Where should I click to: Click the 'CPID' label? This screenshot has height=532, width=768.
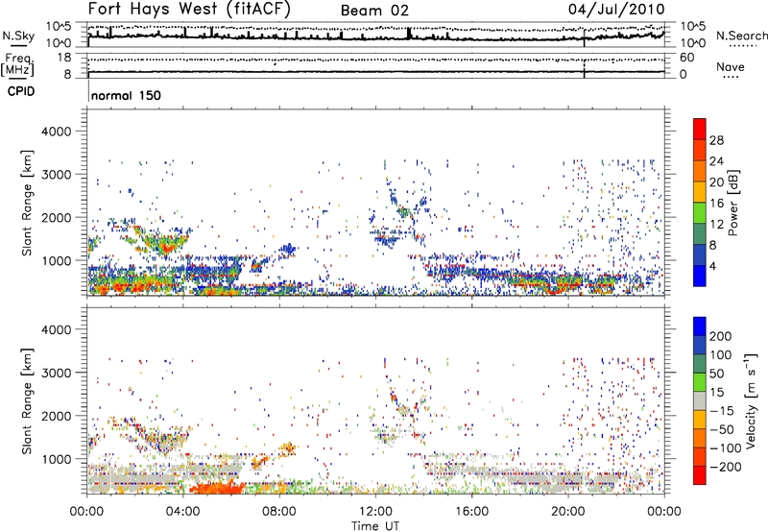coord(21,91)
